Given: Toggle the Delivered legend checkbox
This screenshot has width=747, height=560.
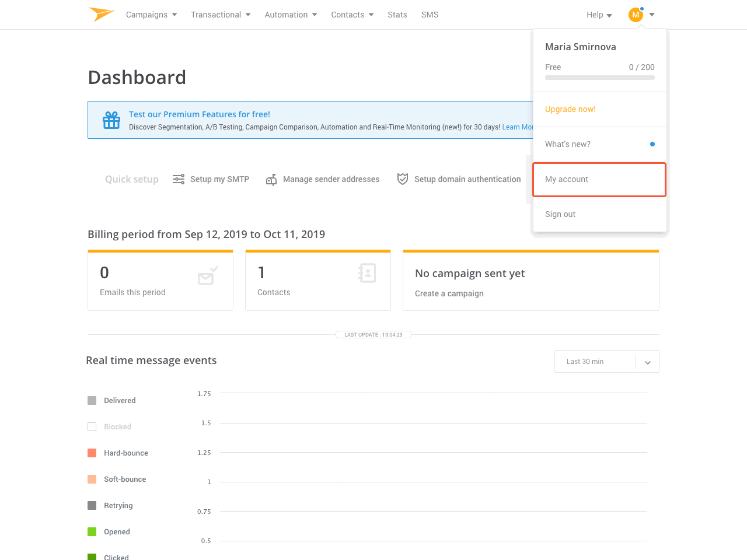Looking at the screenshot, I should pyautogui.click(x=92, y=400).
